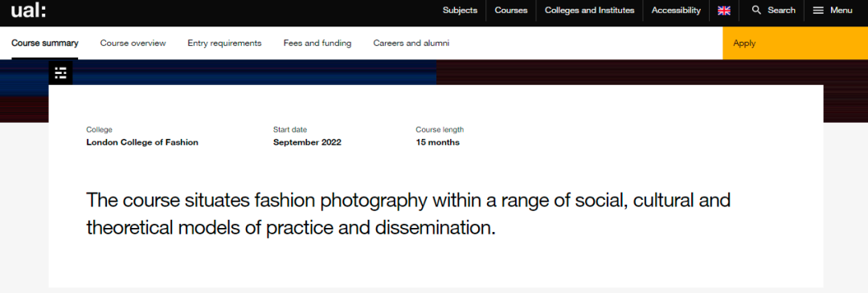Open the Careers and alumni tab
The image size is (868, 293).
[x=411, y=43]
